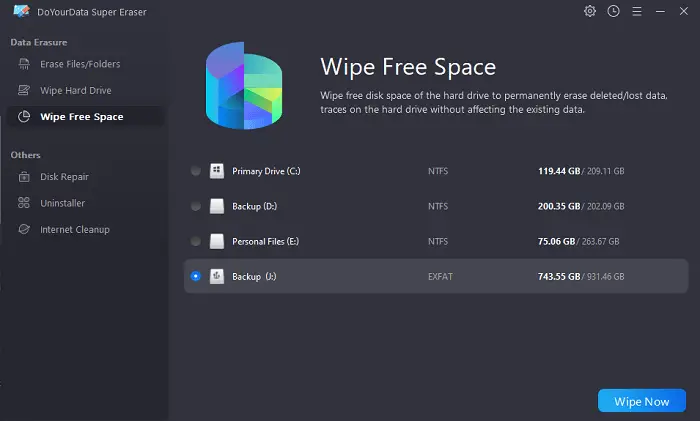Viewport: 700px width, 421px height.
Task: Click the Internet Cleanup globe icon
Action: coord(24,229)
